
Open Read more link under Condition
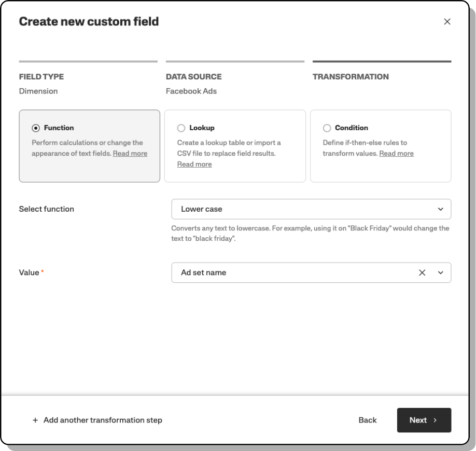[396, 154]
